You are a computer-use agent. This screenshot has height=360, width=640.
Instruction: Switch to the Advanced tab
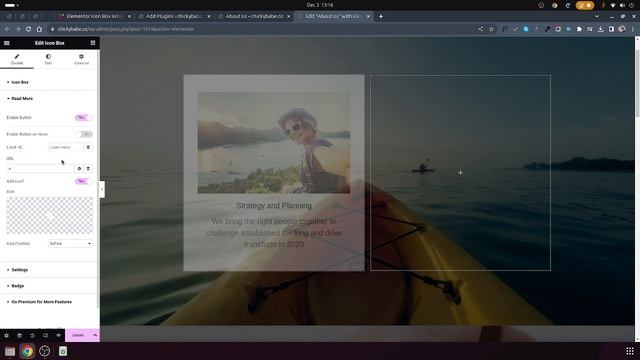click(81, 59)
